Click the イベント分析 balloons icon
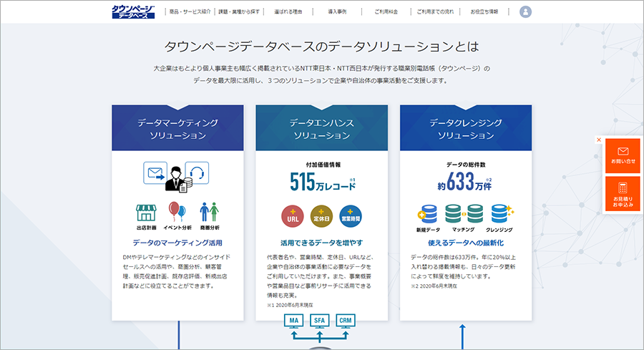Screen dimensions: 644x350 177,212
